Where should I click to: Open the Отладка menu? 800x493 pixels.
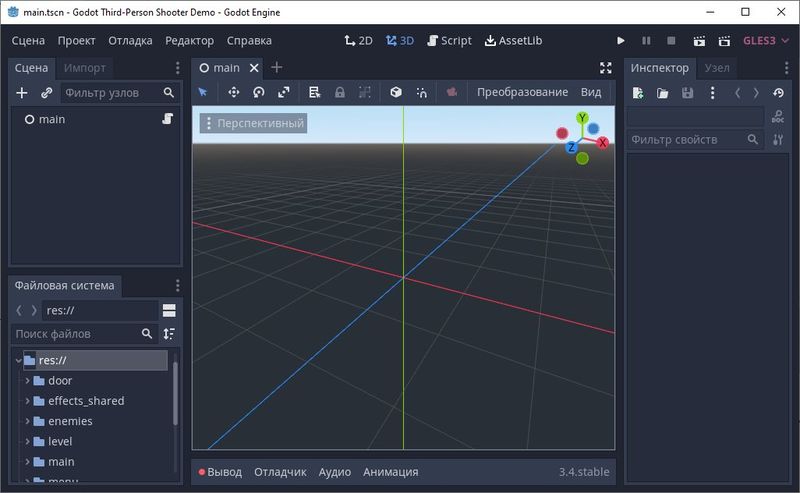point(130,40)
